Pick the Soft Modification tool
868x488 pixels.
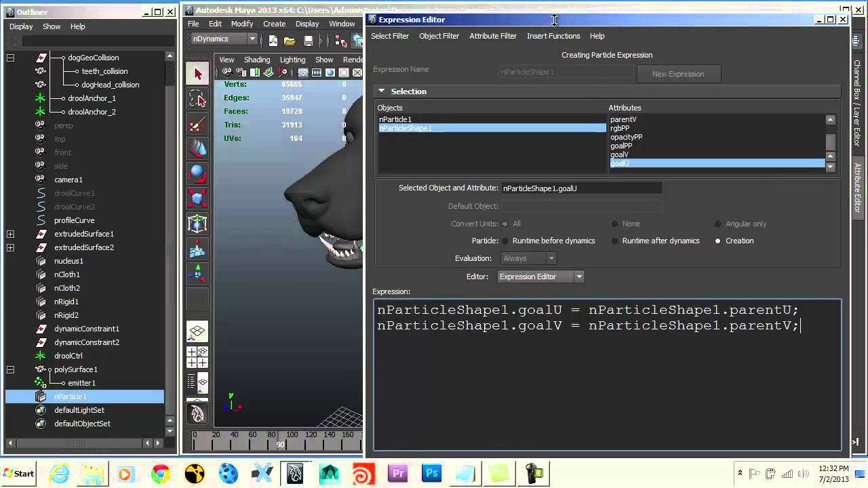[197, 249]
